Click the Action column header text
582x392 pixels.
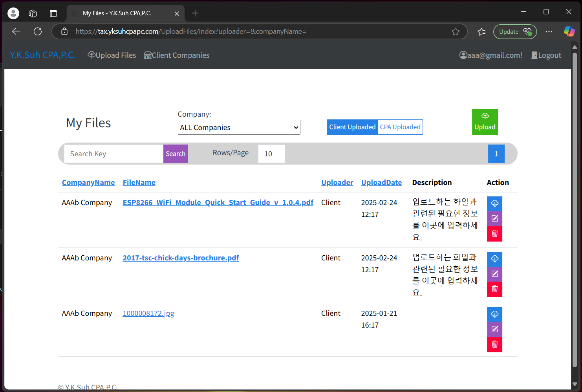point(498,182)
